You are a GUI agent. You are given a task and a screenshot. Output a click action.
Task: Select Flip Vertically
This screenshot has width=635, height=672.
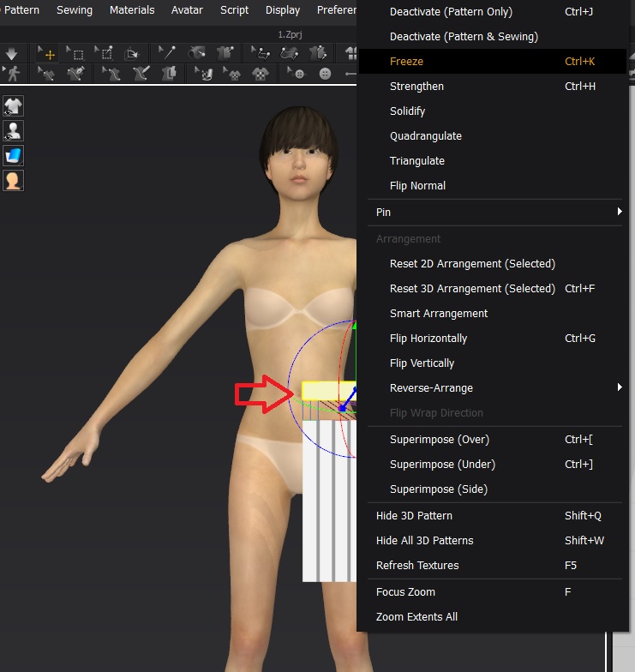492,363
